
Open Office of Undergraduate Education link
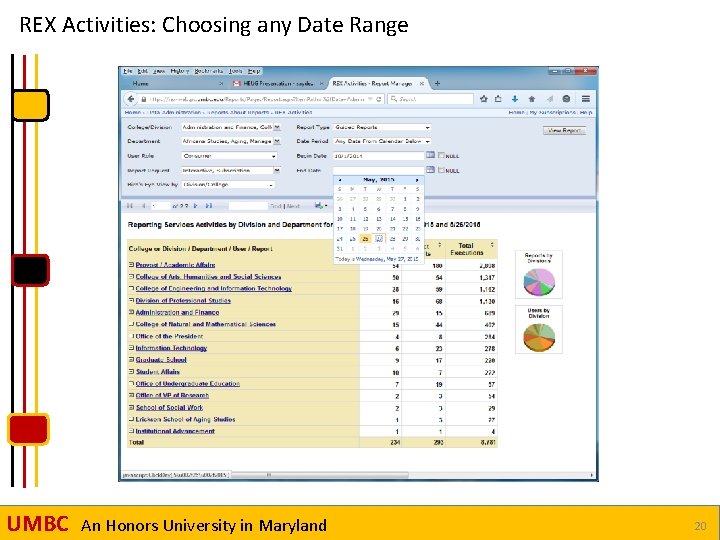187,383
